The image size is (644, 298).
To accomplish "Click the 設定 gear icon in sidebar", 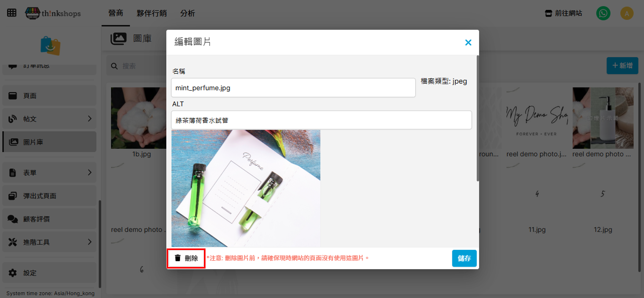I will click(13, 273).
